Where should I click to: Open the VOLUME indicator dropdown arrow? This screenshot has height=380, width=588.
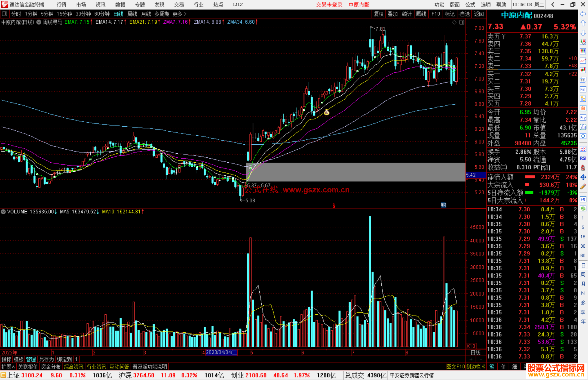[x=3, y=212]
